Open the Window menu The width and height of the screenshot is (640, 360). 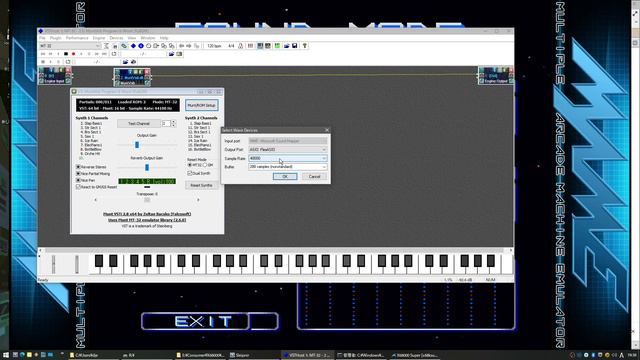click(x=148, y=38)
